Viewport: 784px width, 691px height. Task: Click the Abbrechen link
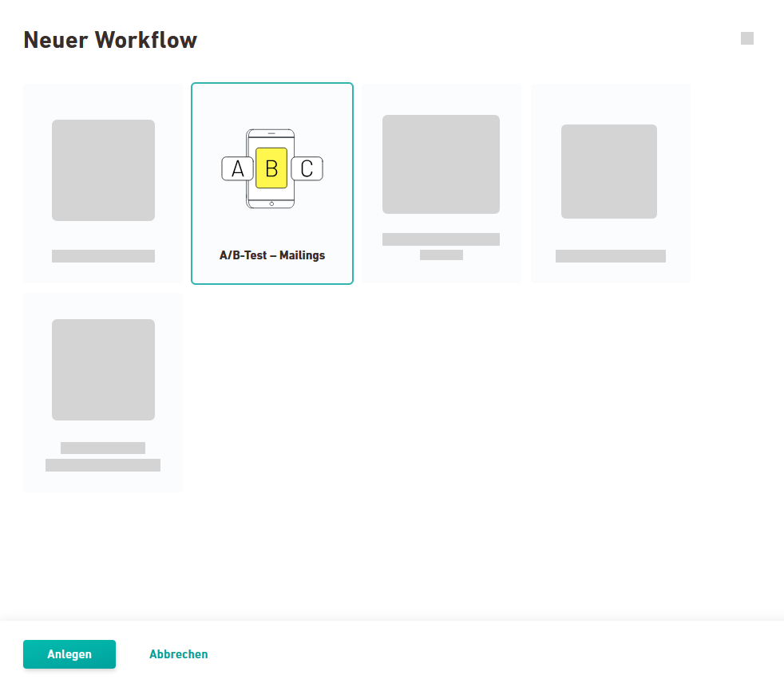tap(178, 654)
